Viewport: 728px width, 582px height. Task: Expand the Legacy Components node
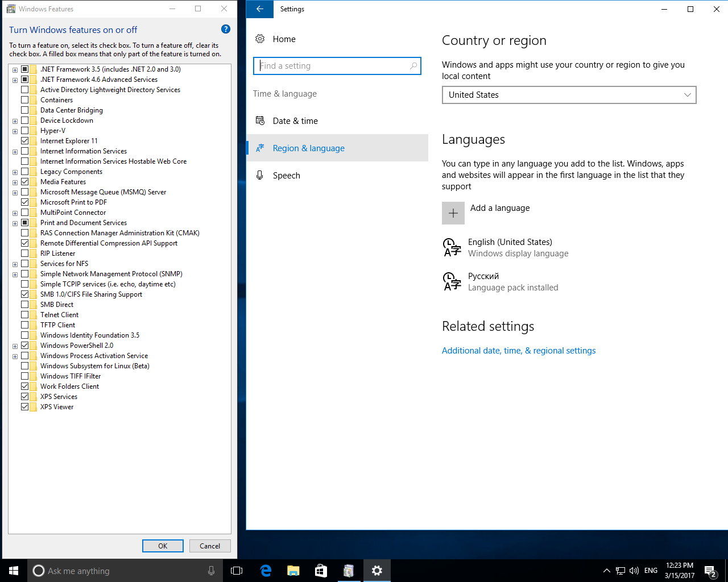[x=15, y=172]
